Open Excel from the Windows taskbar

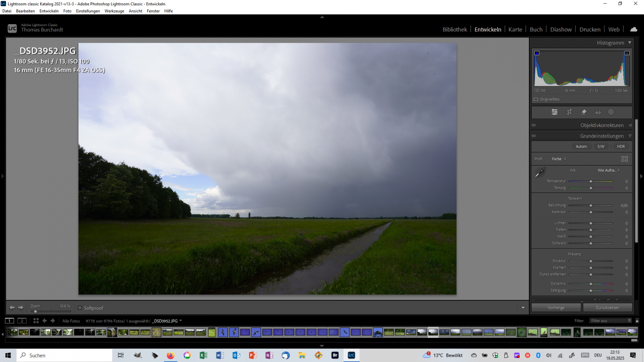pos(203,355)
